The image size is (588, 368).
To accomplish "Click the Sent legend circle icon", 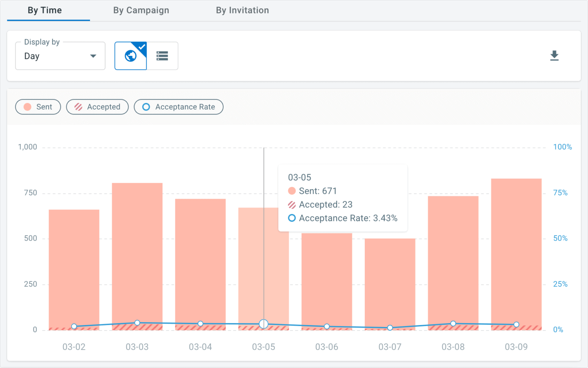I will pyautogui.click(x=28, y=107).
